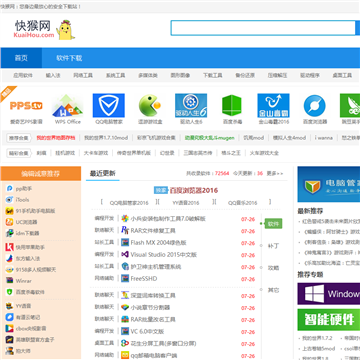
Task: Open the 大卡车游戏 link
Action: point(96,153)
